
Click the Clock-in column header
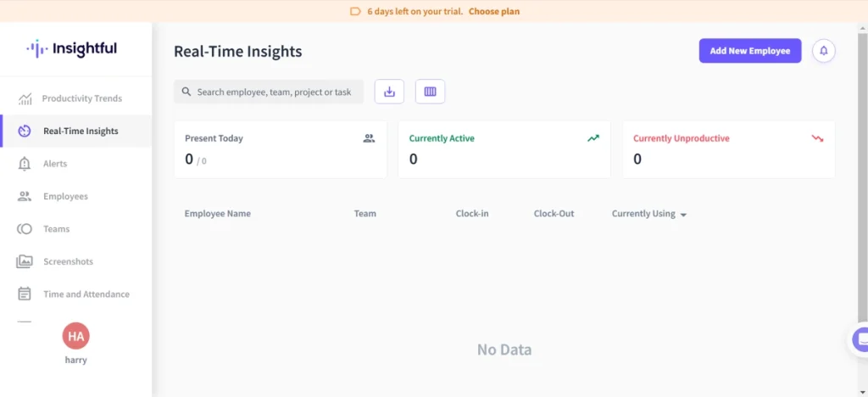[472, 214]
